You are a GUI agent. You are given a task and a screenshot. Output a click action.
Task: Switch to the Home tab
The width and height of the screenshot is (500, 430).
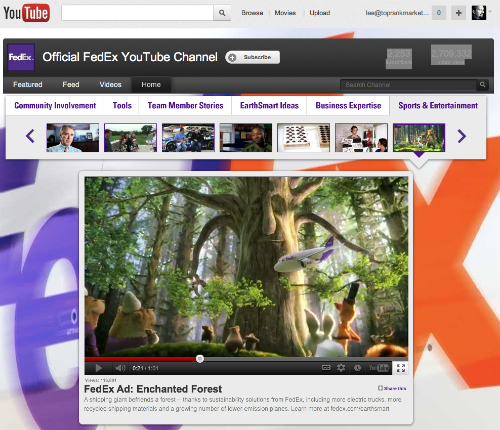point(151,85)
